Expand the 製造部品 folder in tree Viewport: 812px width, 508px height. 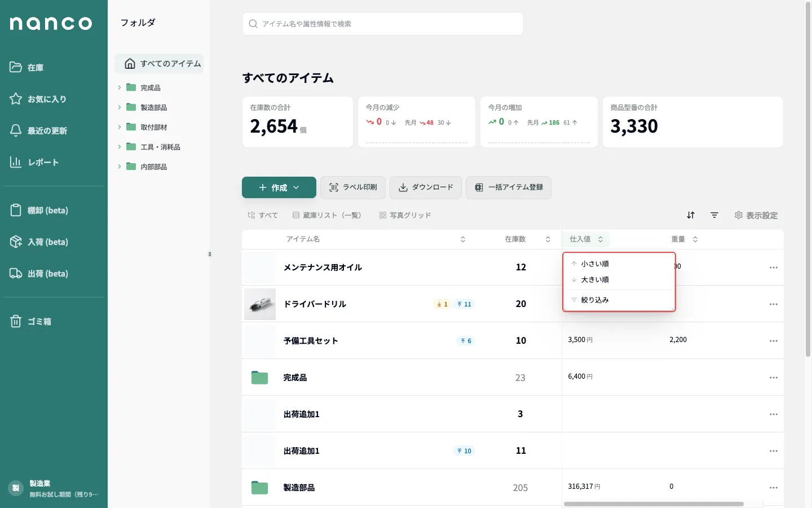(120, 107)
